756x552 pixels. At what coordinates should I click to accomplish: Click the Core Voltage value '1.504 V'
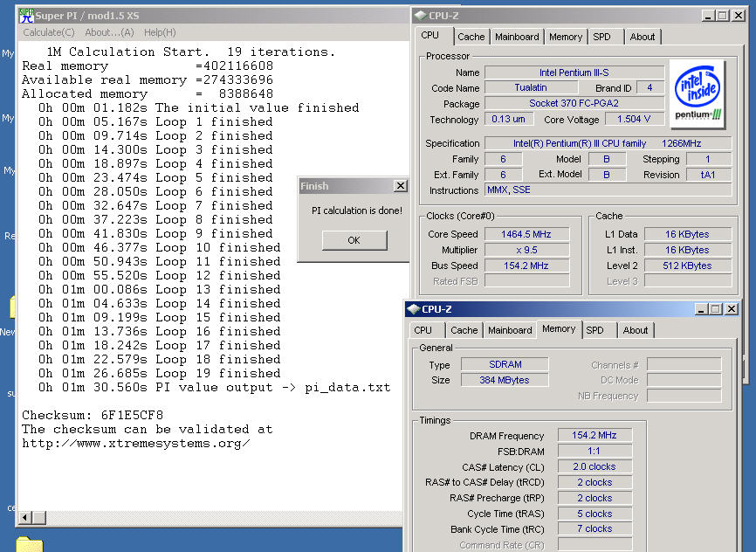tap(634, 119)
